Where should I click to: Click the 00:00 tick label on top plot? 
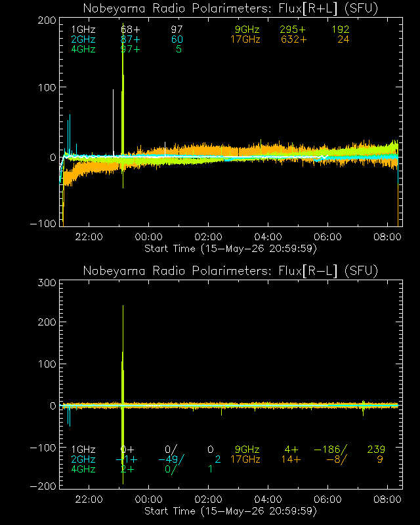[x=149, y=237]
